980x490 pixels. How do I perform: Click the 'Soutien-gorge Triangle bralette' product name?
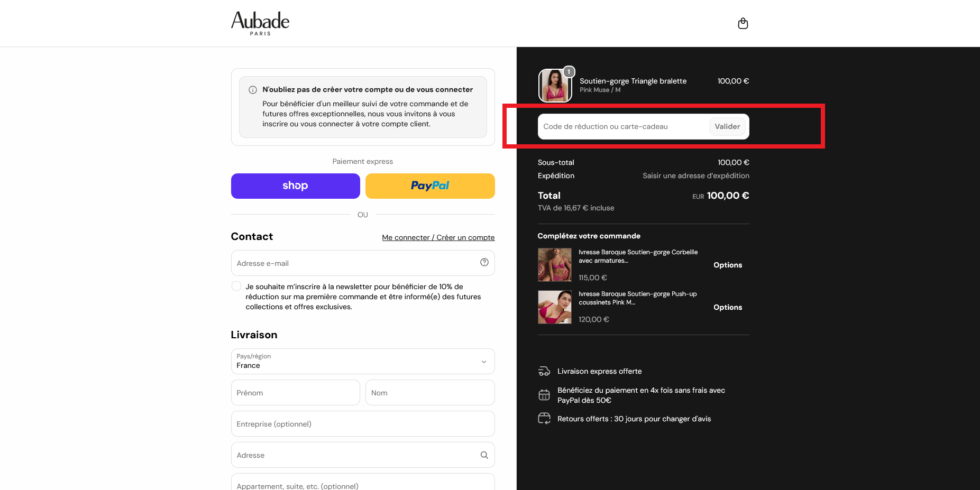click(x=633, y=81)
